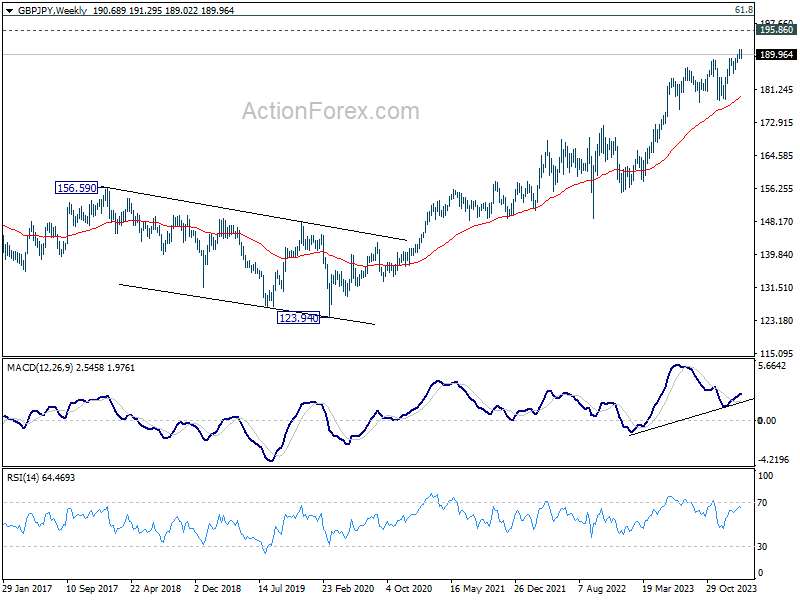
Task: Click the 148.170 price axis value
Action: tap(777, 222)
